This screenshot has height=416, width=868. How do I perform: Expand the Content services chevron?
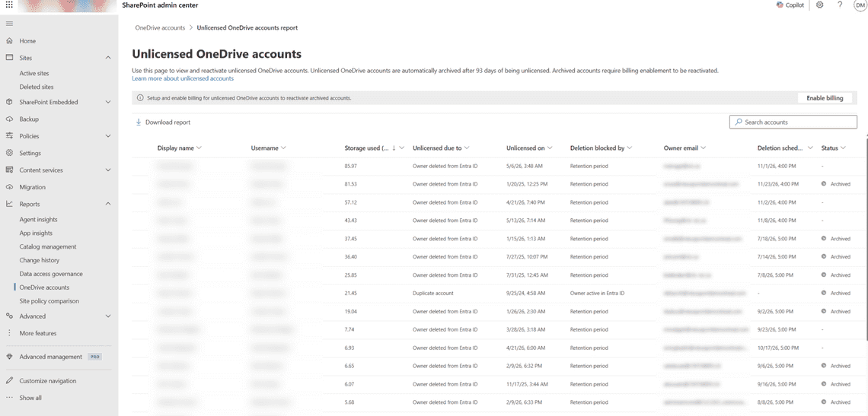(x=108, y=170)
